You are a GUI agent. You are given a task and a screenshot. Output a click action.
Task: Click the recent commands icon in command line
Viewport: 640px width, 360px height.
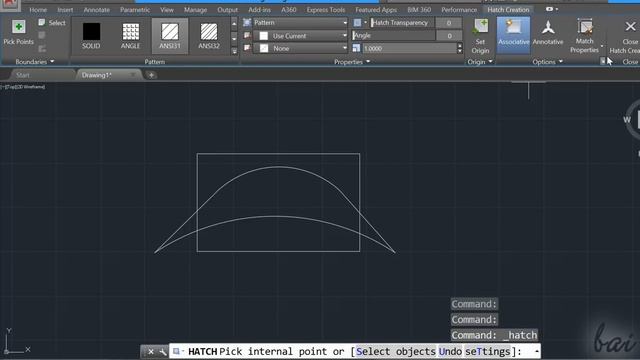pos(178,351)
